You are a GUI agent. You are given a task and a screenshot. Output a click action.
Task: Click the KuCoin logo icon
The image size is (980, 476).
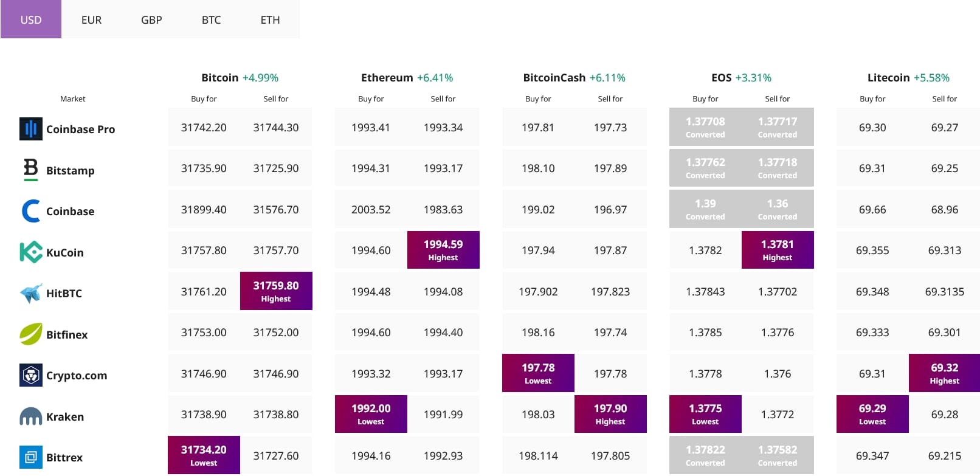click(31, 252)
